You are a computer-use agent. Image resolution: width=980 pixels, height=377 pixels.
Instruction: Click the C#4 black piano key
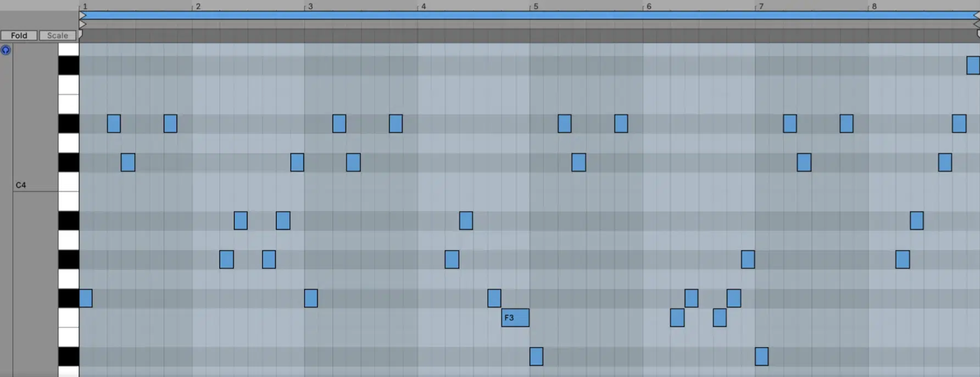(x=69, y=163)
